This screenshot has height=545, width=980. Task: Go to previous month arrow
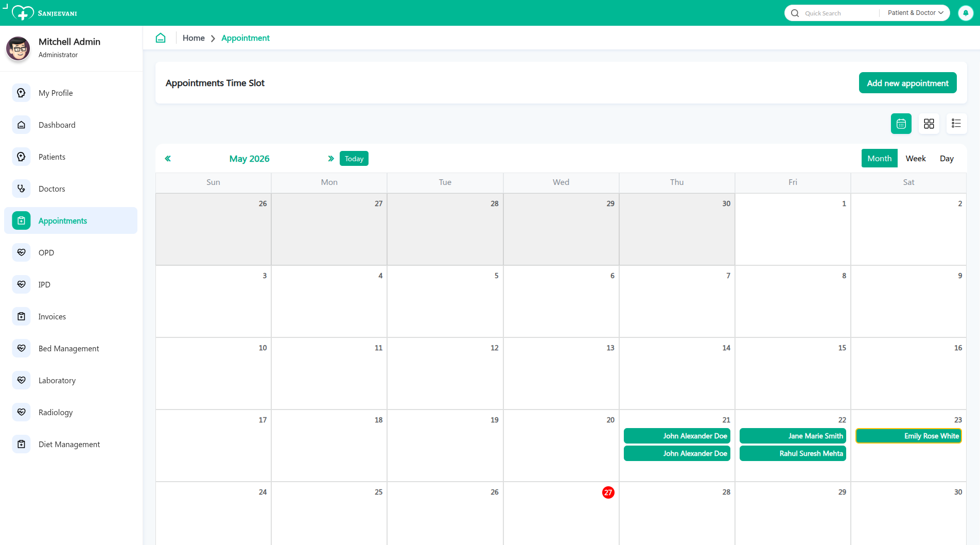(168, 159)
